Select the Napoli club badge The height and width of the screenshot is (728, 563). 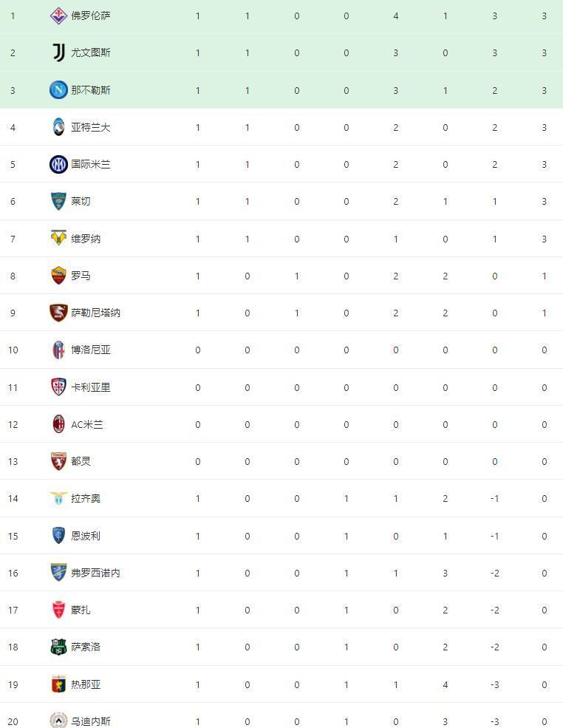tap(58, 90)
